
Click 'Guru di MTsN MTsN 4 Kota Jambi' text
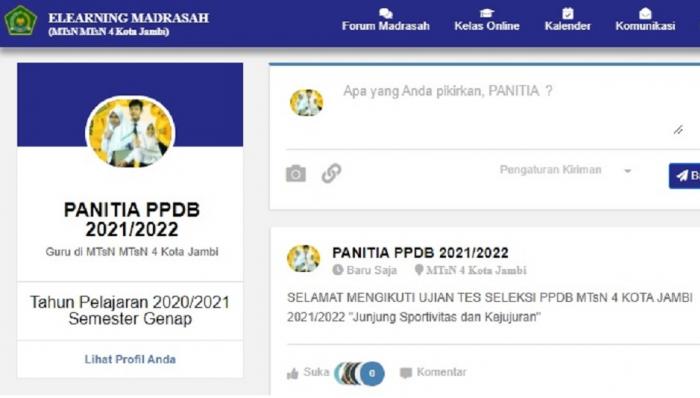click(132, 252)
